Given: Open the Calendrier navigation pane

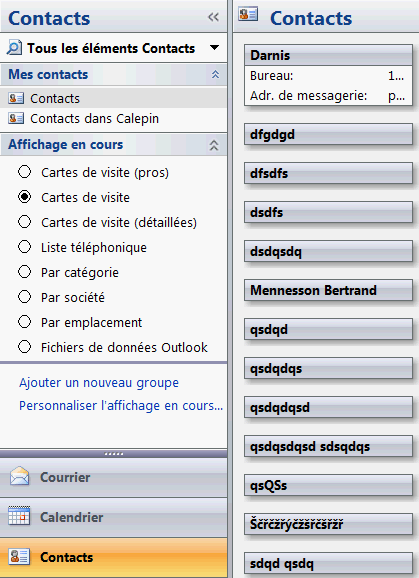Looking at the screenshot, I should [113, 517].
